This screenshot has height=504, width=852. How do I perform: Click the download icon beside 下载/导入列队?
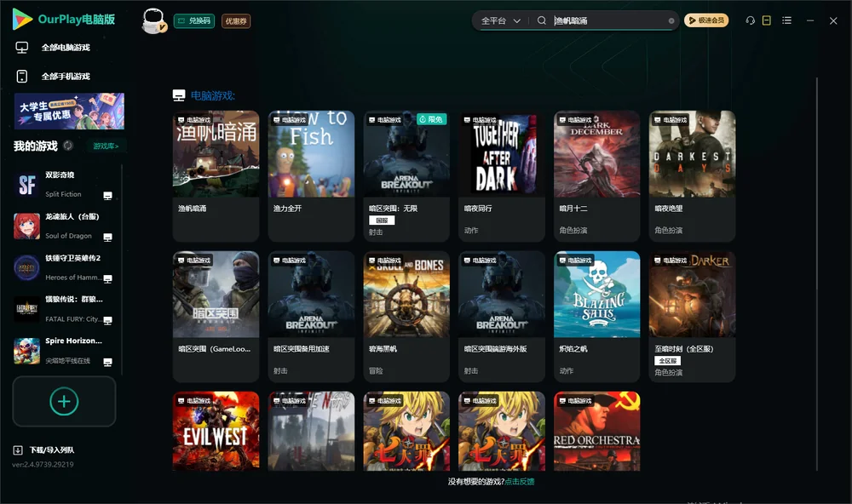(x=18, y=450)
